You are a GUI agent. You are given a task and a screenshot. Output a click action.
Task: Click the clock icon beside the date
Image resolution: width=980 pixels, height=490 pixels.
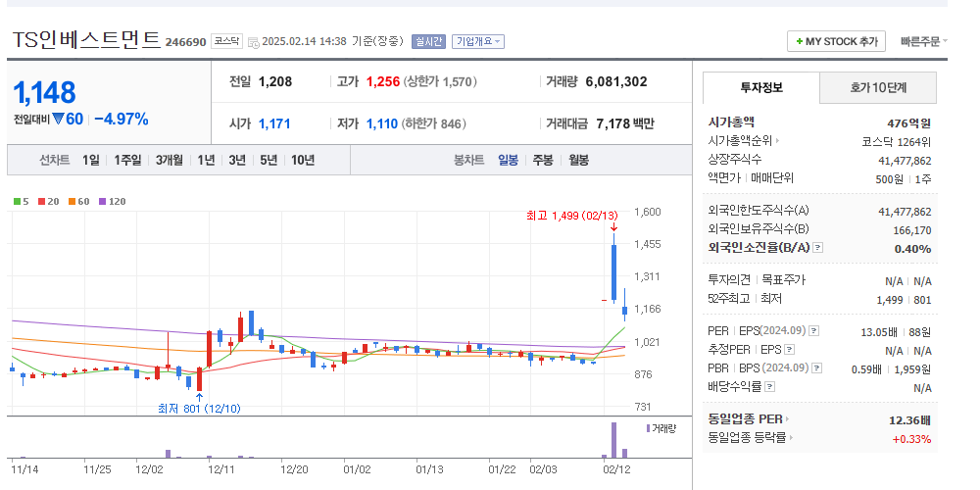click(253, 42)
